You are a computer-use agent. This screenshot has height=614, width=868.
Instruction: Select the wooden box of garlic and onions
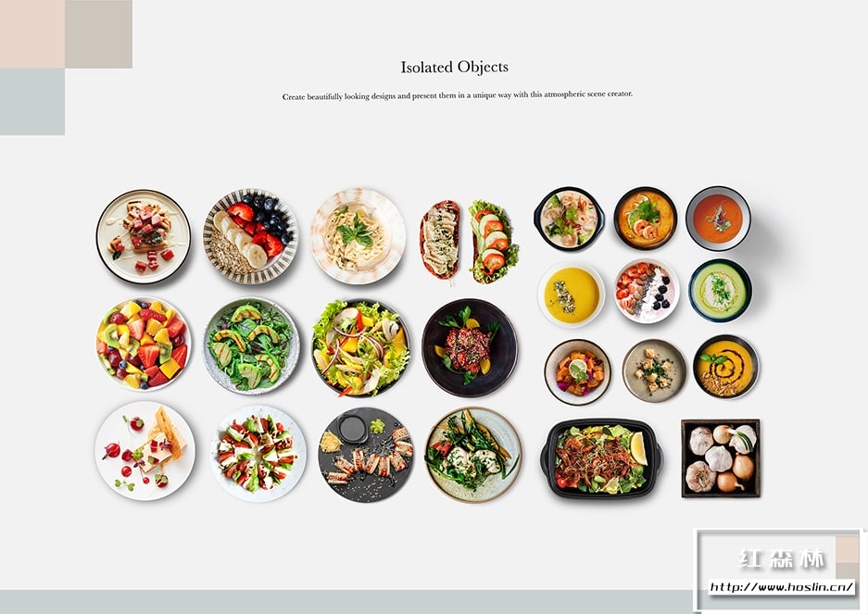pyautogui.click(x=721, y=458)
